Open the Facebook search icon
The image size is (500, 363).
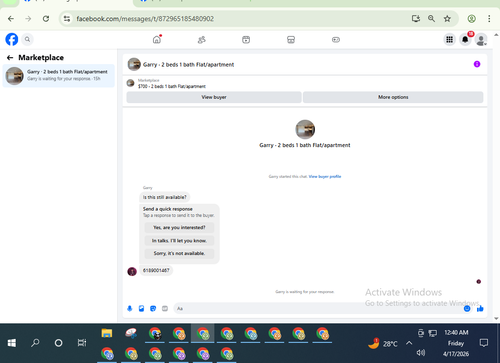[27, 39]
